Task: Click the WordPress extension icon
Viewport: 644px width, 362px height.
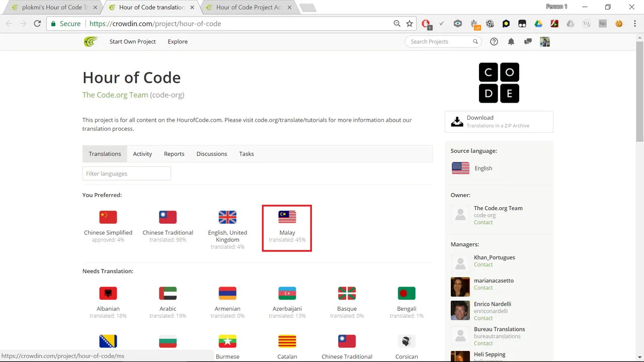Action: point(587,24)
